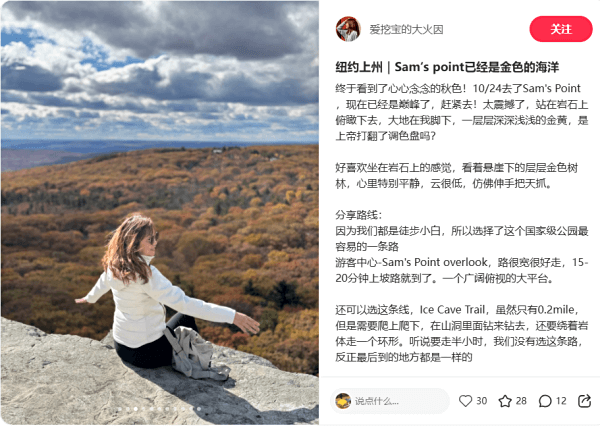Share the post using the share icon
The image size is (600, 426).
[584, 401]
